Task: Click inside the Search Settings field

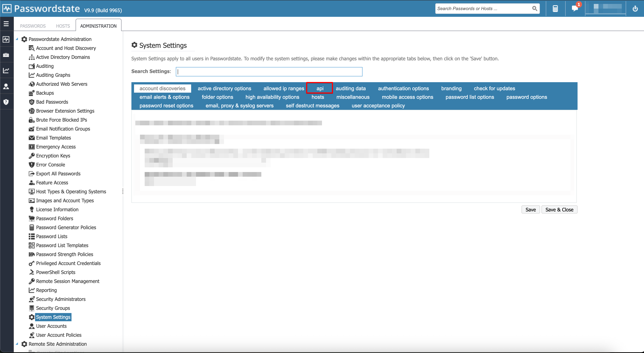Action: point(269,72)
